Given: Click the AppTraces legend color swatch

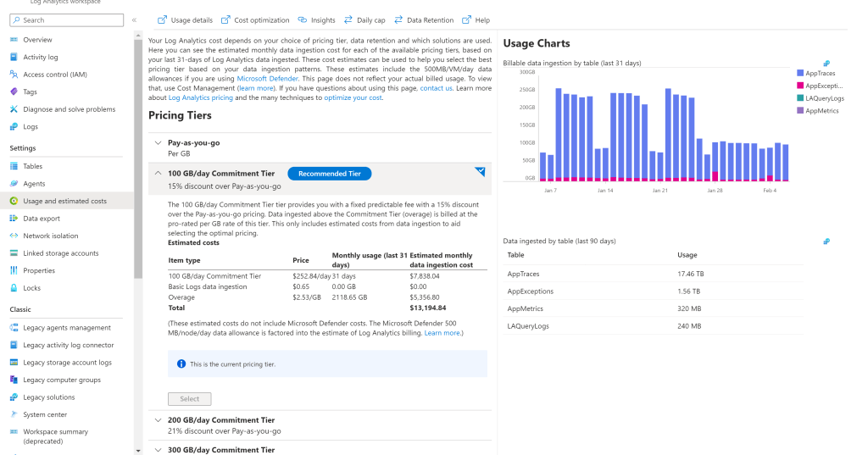Looking at the screenshot, I should tap(800, 73).
